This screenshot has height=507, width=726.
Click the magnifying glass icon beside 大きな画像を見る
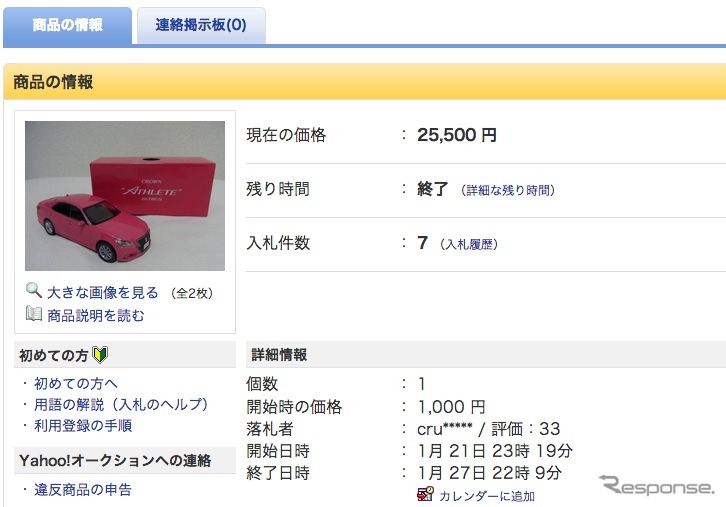tap(34, 290)
